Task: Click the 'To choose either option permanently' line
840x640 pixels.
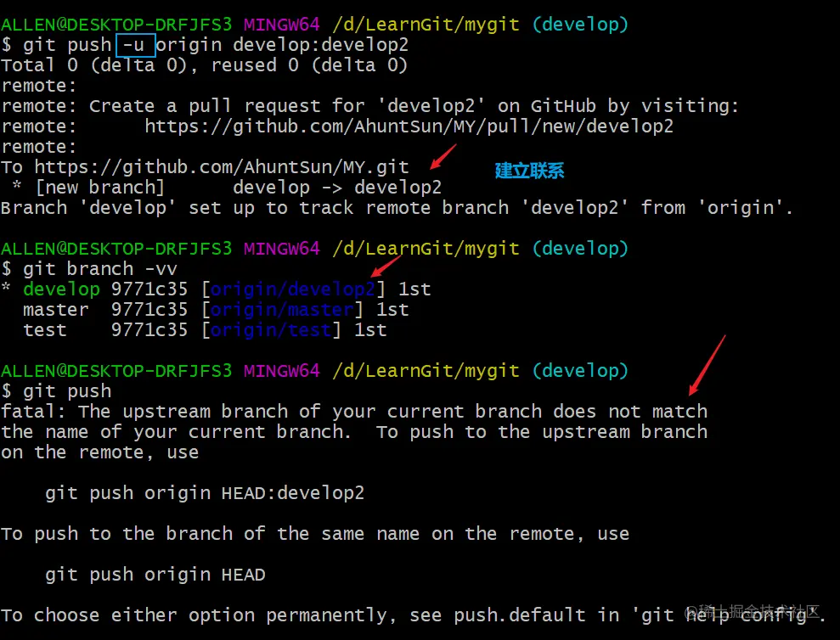Action: (x=414, y=615)
